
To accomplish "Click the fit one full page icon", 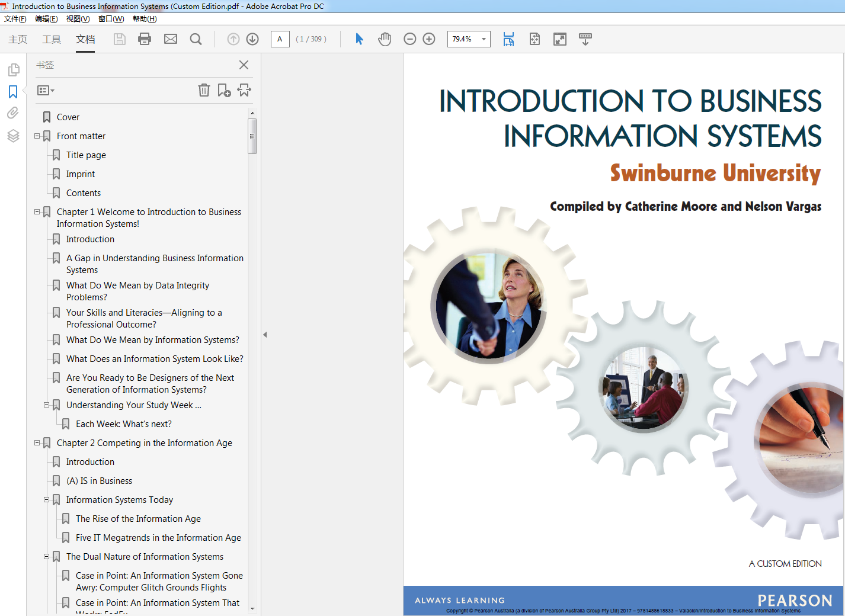I will 534,39.
